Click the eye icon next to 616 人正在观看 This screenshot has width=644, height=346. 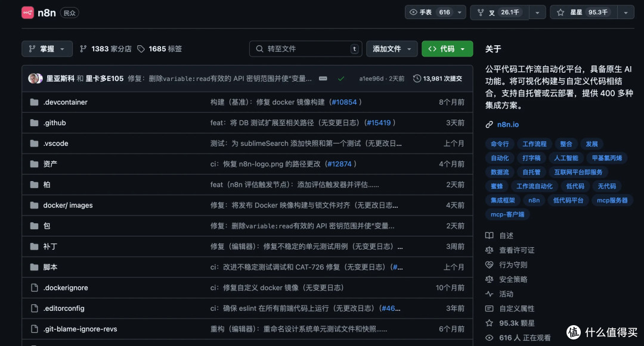pyautogui.click(x=489, y=338)
